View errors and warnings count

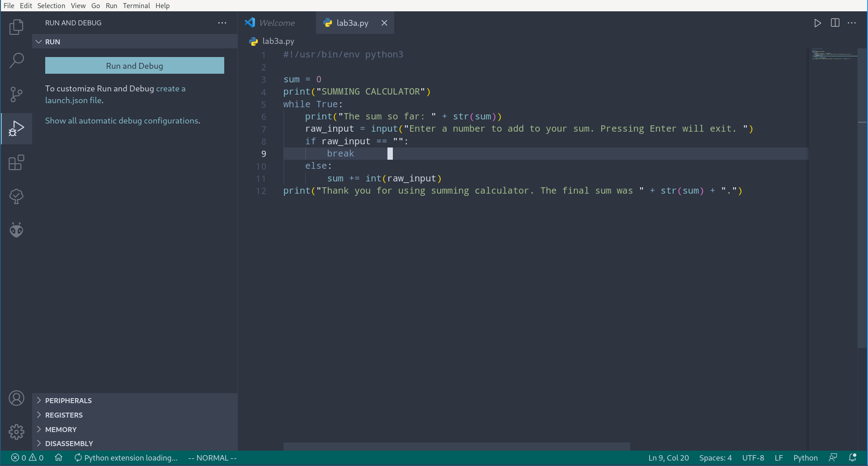tap(27, 457)
